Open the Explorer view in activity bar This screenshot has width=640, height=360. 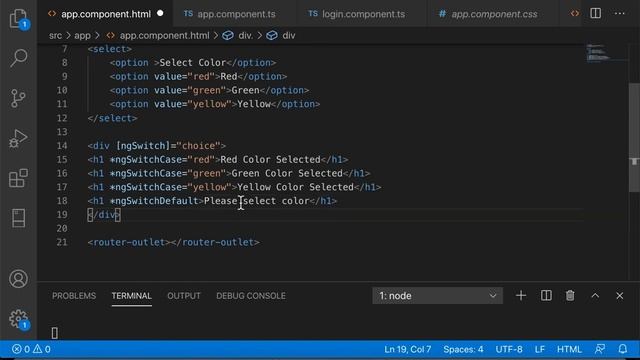pyautogui.click(x=19, y=18)
